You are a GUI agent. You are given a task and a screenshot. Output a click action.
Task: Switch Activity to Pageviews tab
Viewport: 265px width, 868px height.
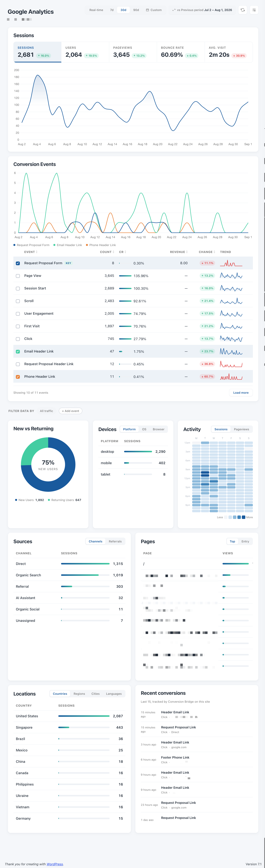click(x=241, y=429)
